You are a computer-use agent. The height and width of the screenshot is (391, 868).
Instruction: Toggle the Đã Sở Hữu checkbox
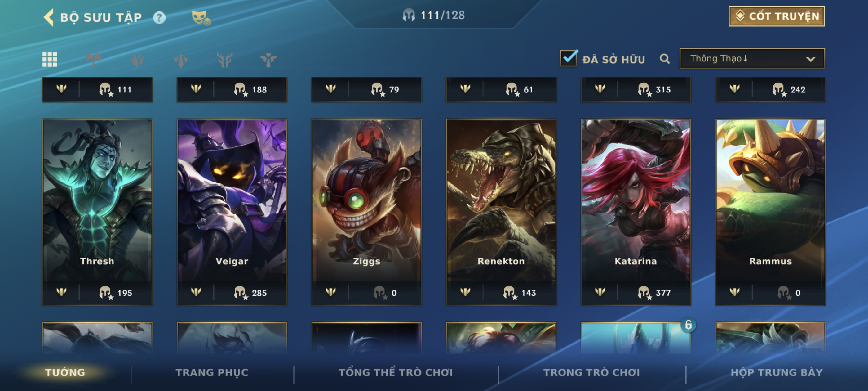pyautogui.click(x=569, y=58)
